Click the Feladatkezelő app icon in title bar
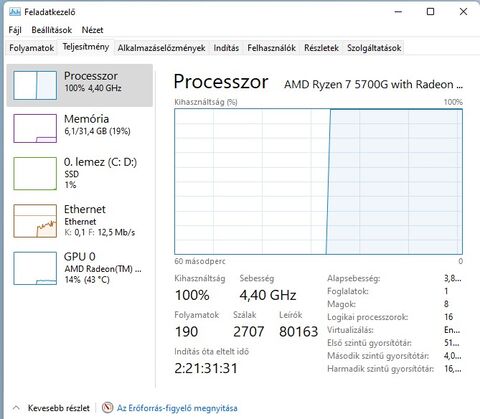The image size is (480, 419). (x=15, y=12)
